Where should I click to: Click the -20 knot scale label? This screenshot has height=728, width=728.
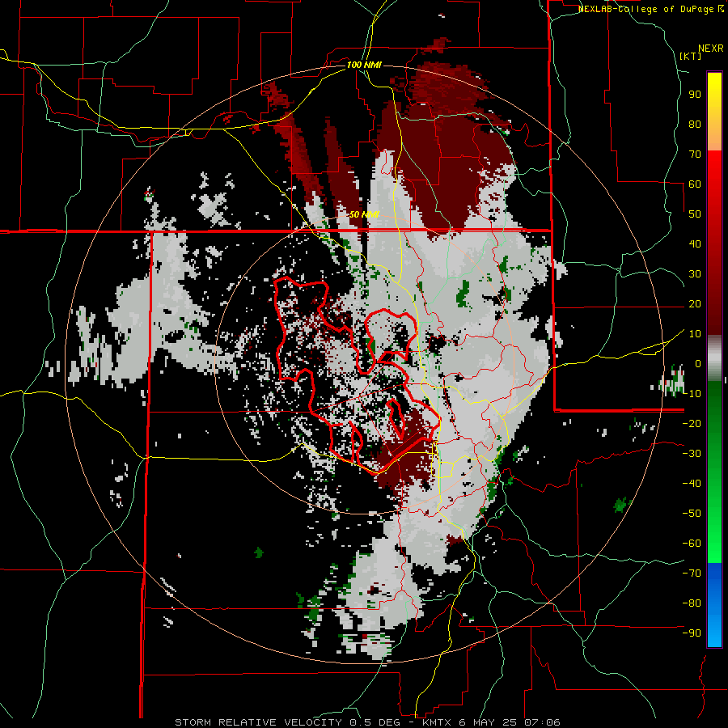pos(692,424)
